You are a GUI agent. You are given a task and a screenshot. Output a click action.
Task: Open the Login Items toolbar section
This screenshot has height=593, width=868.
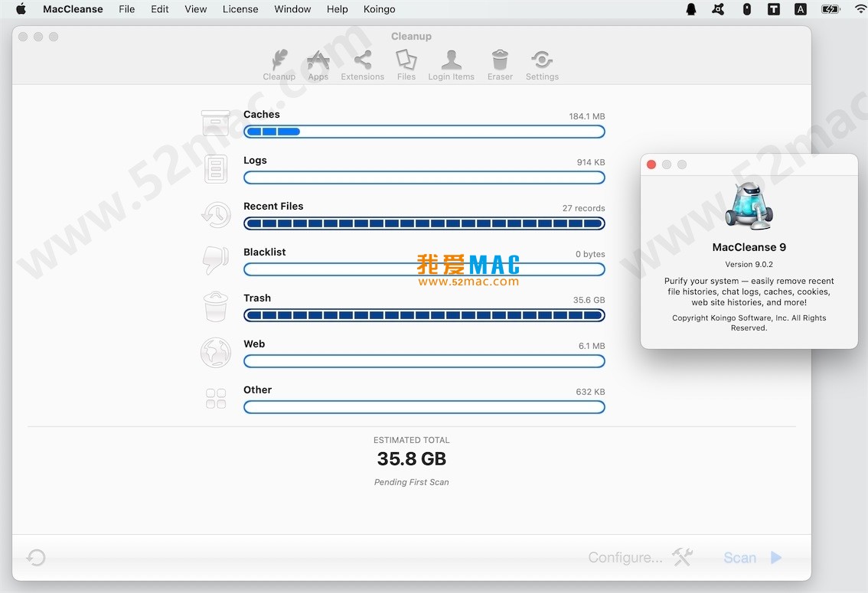(x=451, y=65)
